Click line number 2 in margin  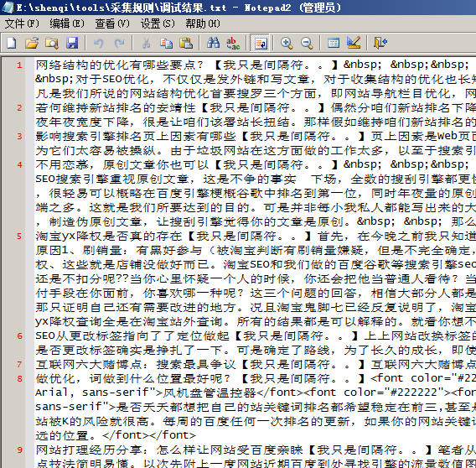[x=19, y=108]
